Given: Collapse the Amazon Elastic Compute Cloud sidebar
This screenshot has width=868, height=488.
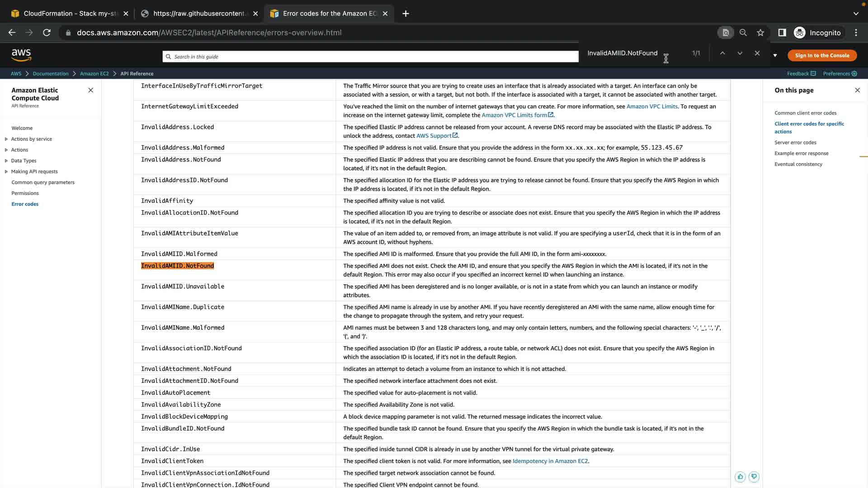Looking at the screenshot, I should pos(90,90).
